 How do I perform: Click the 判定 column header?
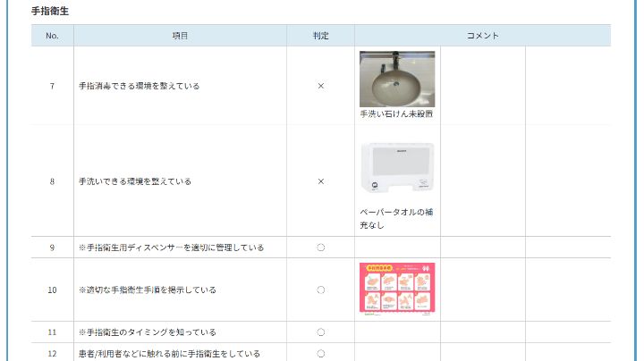pyautogui.click(x=320, y=36)
